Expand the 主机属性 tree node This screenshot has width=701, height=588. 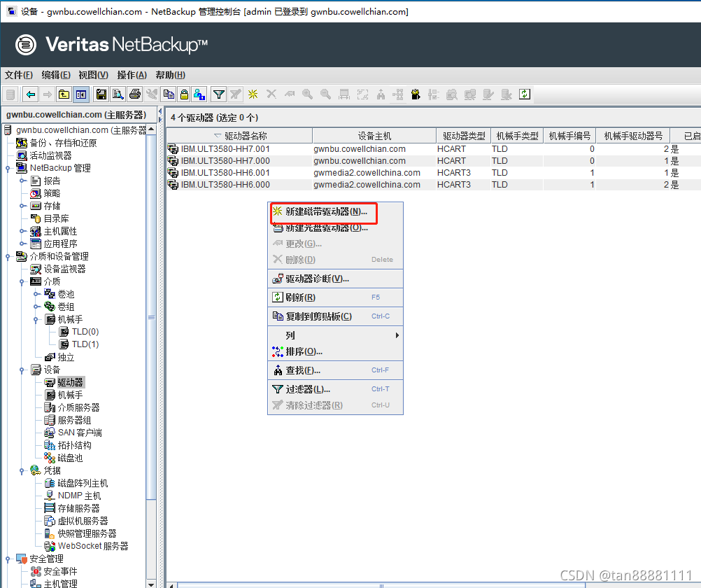[x=22, y=232]
